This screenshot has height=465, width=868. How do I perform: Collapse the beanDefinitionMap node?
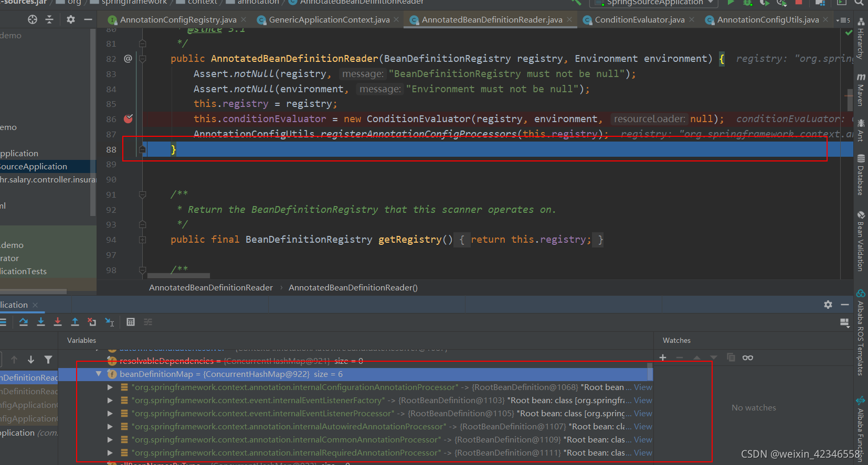99,374
